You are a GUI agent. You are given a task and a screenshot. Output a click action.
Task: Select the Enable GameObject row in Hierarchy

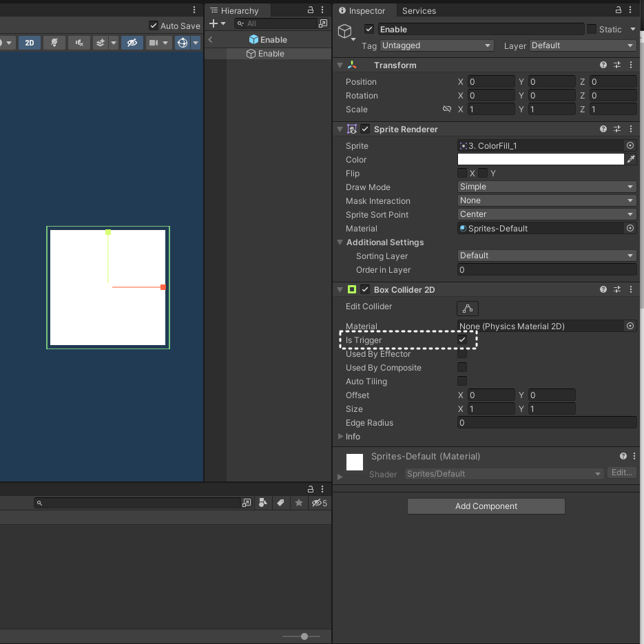point(268,54)
